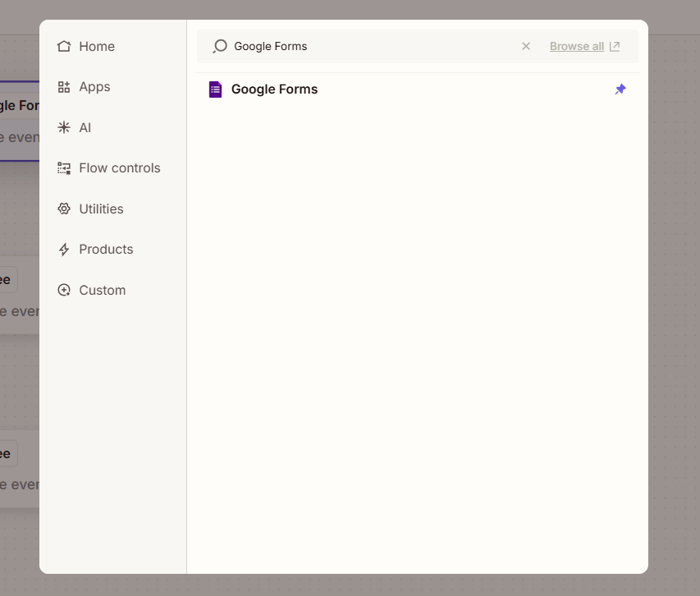The width and height of the screenshot is (700, 596).
Task: Toggle the pin for Google Forms
Action: (x=620, y=89)
